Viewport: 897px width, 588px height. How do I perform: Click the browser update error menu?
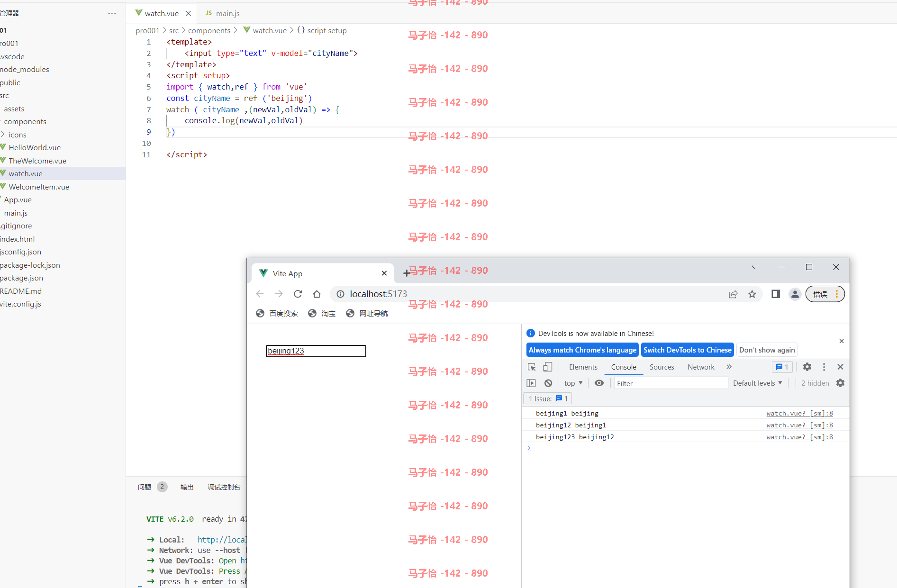(x=825, y=294)
